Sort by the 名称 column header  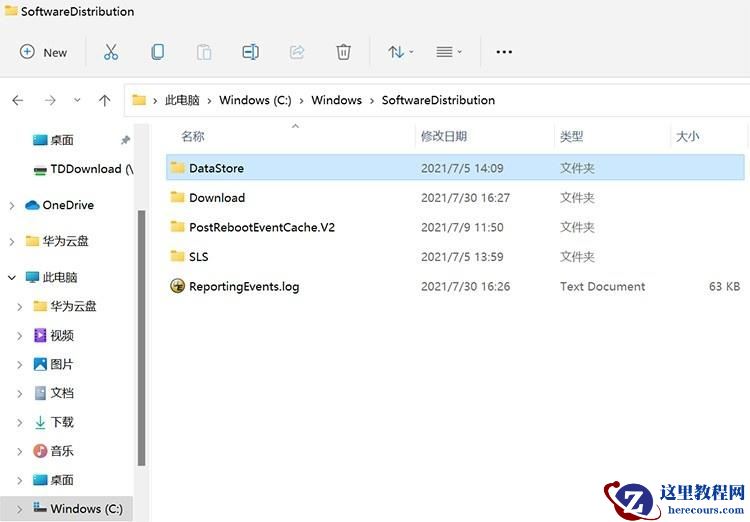(193, 136)
